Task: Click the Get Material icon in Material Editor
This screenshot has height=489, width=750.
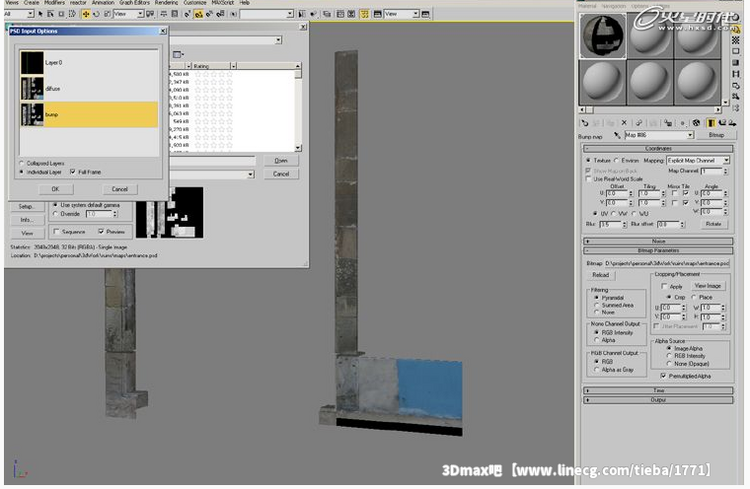Action: click(585, 123)
